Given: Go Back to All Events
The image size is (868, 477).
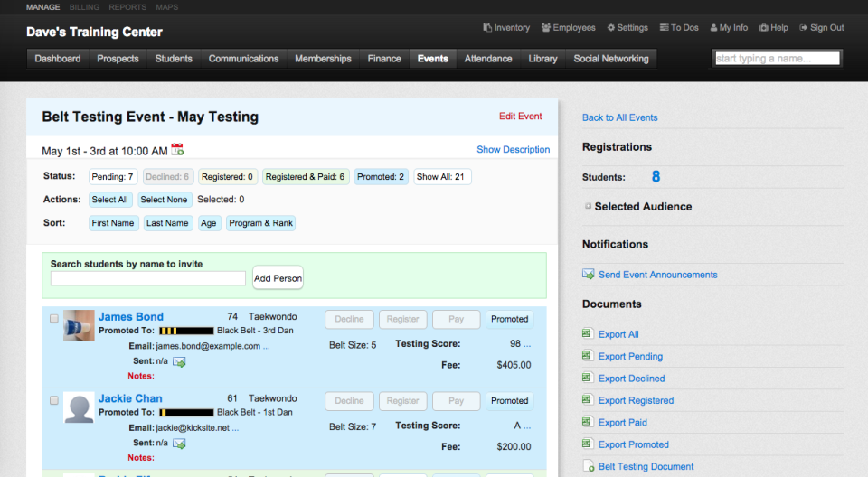Looking at the screenshot, I should (x=619, y=117).
